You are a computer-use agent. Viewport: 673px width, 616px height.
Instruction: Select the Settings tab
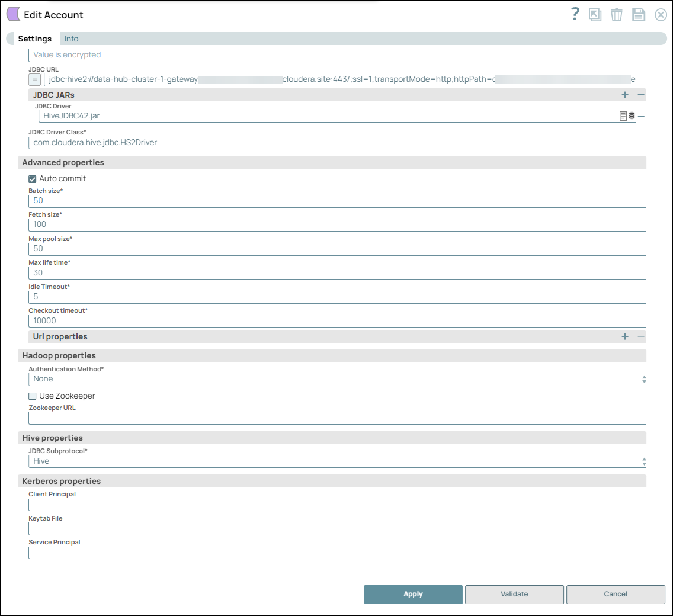tap(34, 38)
